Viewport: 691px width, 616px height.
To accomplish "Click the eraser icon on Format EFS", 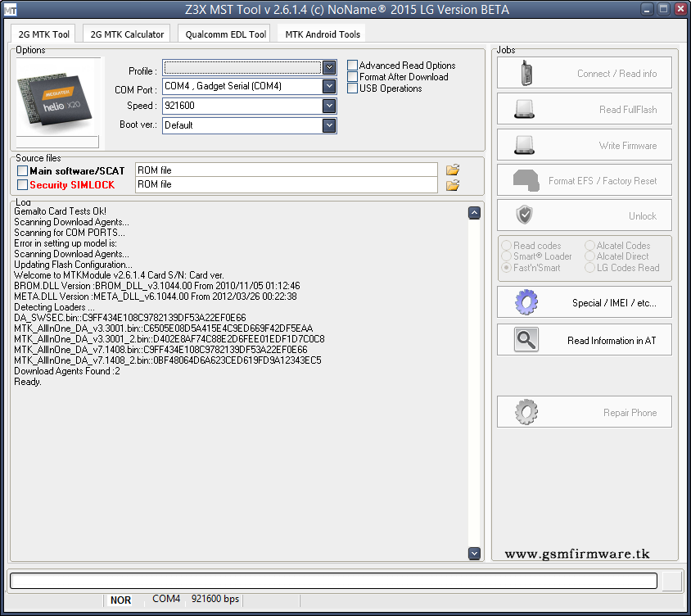I will [526, 180].
